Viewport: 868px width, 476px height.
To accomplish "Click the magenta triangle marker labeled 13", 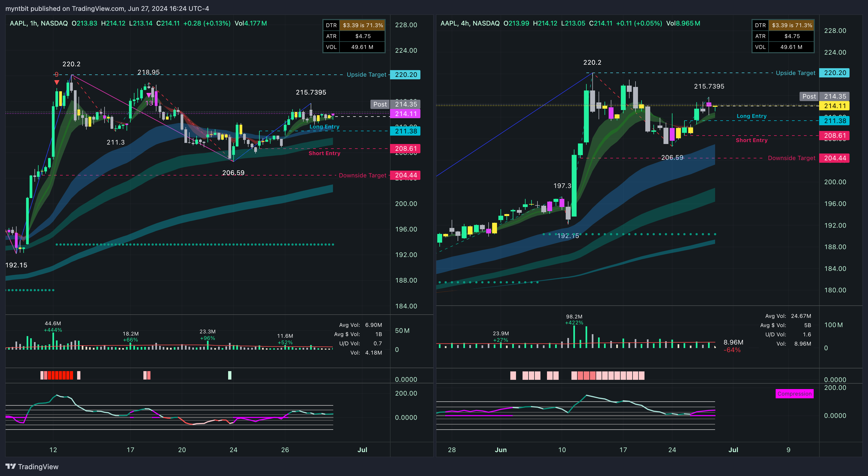I will pyautogui.click(x=149, y=95).
